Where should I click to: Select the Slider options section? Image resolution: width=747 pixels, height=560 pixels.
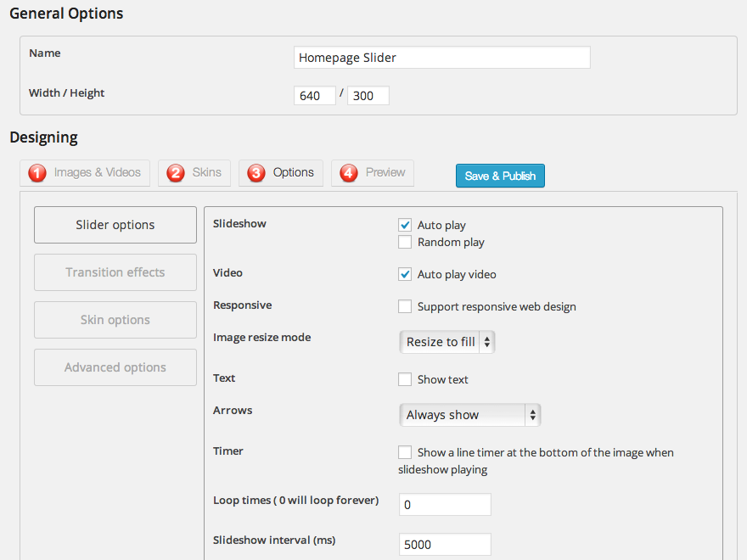click(115, 225)
